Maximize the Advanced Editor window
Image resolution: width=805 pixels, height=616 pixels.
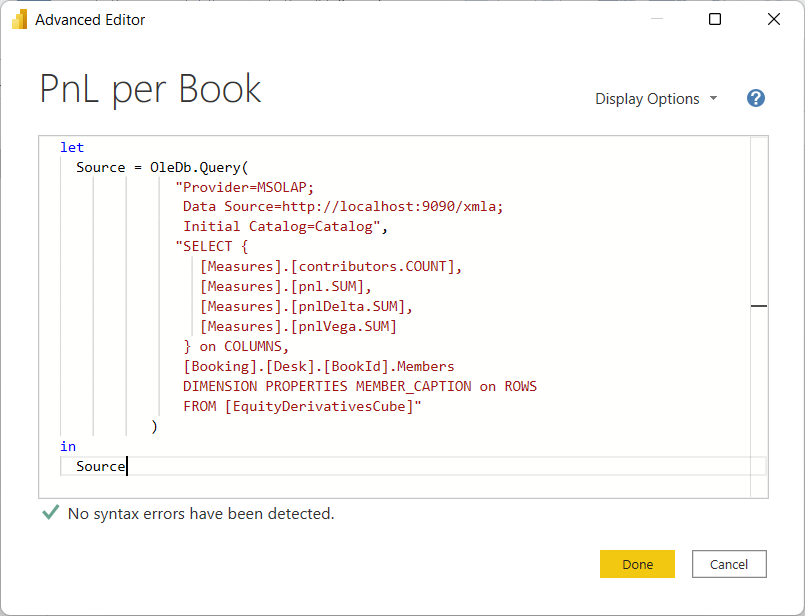(715, 20)
